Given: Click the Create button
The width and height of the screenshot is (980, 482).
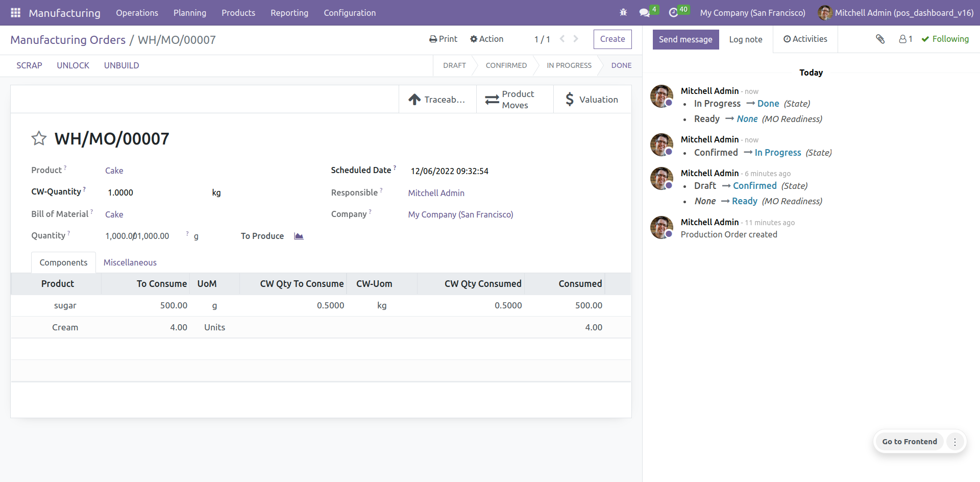Looking at the screenshot, I should point(612,39).
